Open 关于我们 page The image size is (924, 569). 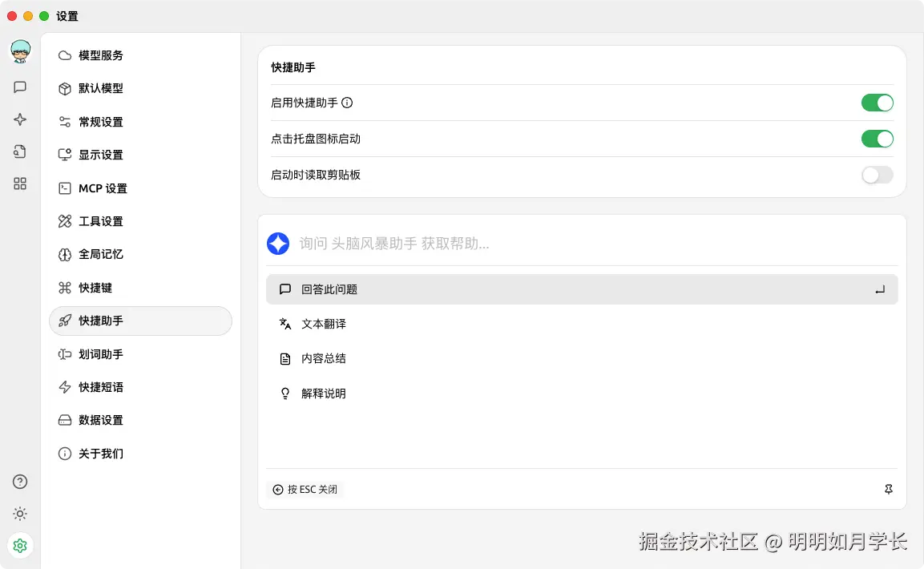140,454
